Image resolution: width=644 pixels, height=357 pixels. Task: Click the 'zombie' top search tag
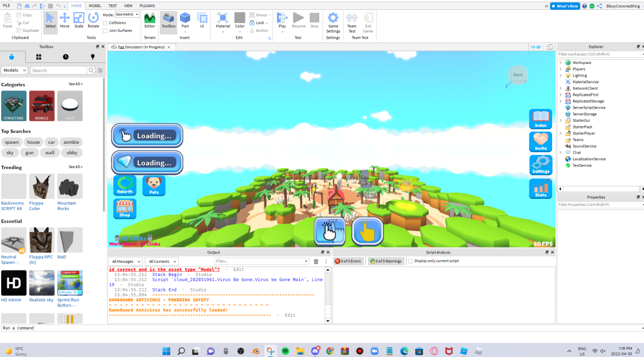coord(71,142)
